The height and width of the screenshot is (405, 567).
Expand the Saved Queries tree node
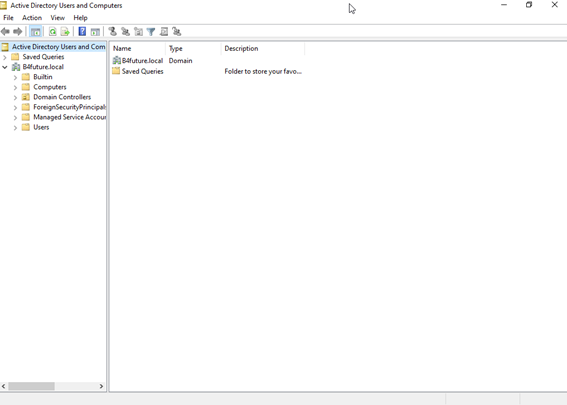(x=5, y=57)
